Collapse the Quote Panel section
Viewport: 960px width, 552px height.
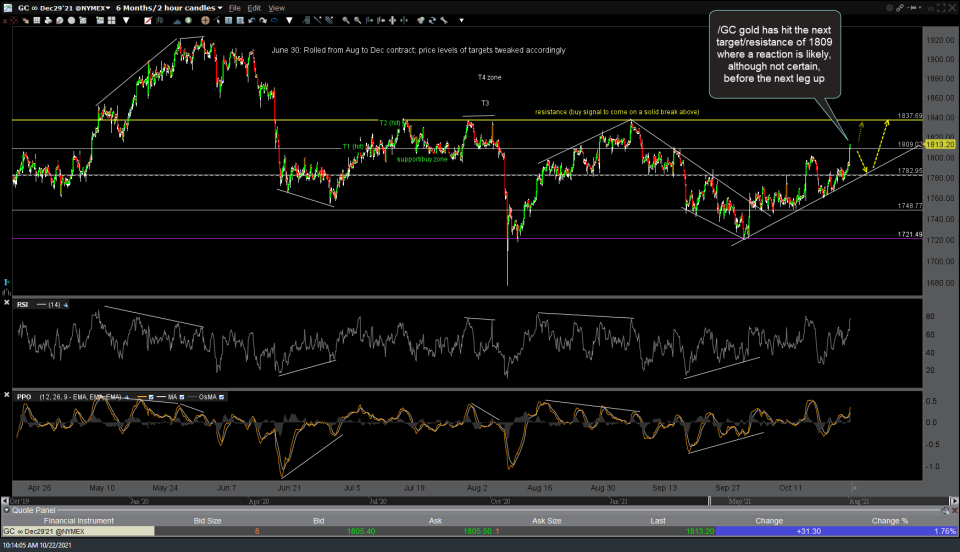point(5,508)
